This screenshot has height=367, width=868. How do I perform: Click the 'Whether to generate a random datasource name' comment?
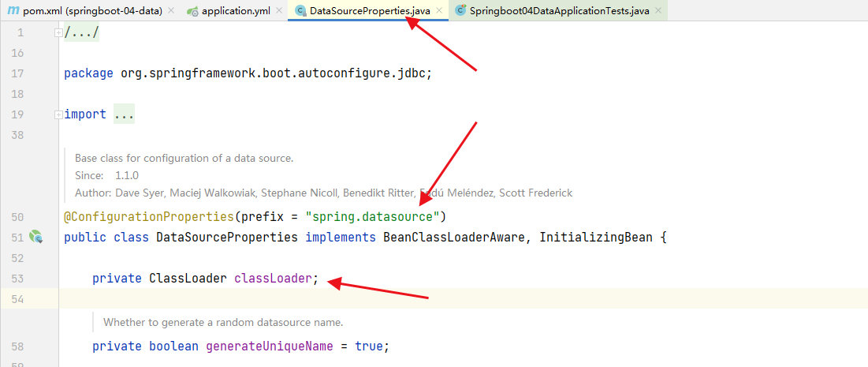223,322
